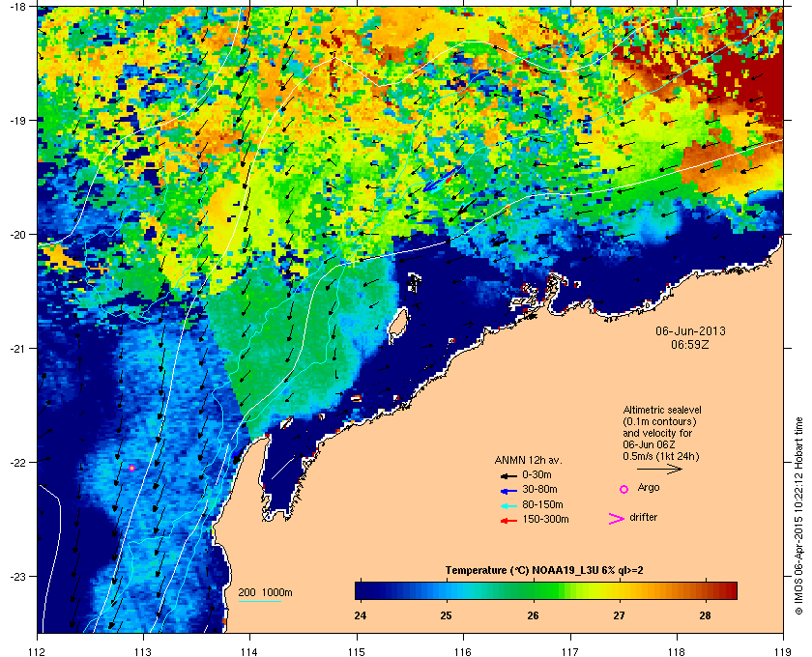Viewport: 812px width, 657px height.
Task: Click the IMOS copyright timestamp on right edge
Action: point(798,516)
